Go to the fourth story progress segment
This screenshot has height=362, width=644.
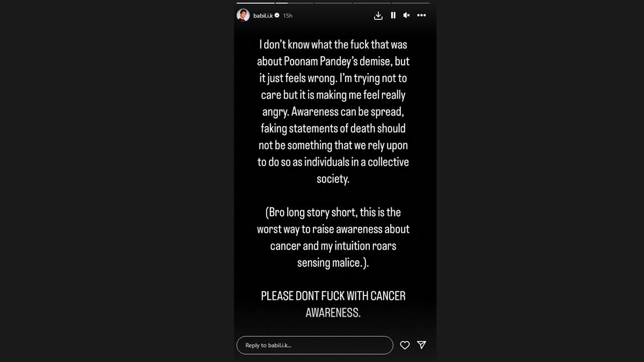(372, 3)
